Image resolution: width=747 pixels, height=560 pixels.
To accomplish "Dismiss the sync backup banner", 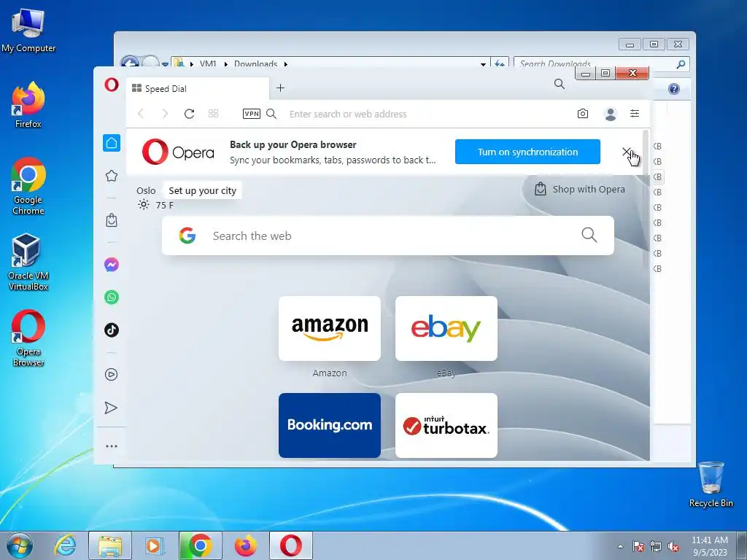I will [627, 152].
